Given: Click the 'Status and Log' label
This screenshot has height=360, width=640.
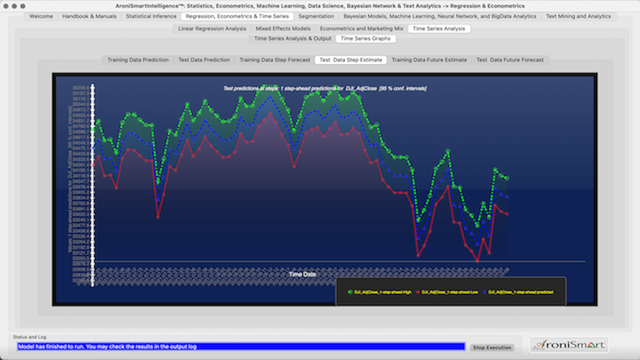Looking at the screenshot, I should [29, 337].
